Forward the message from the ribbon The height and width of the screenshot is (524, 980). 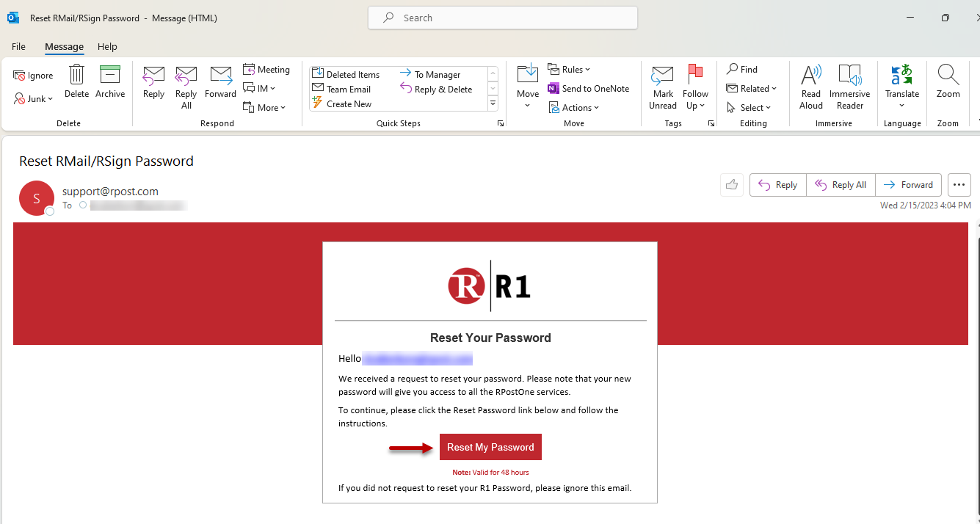[220, 81]
